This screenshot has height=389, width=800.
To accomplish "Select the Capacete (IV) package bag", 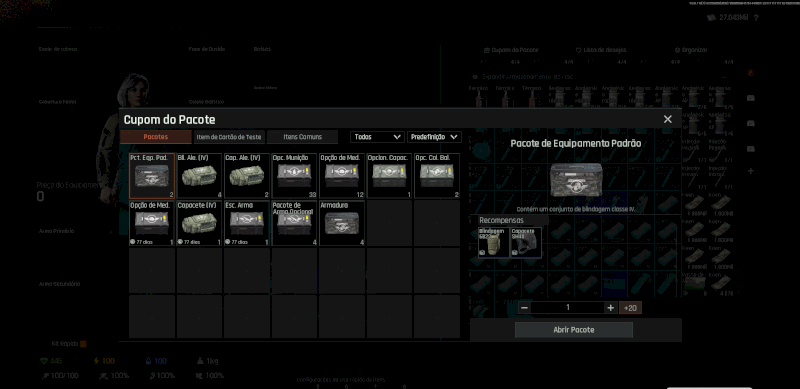I will [199, 223].
